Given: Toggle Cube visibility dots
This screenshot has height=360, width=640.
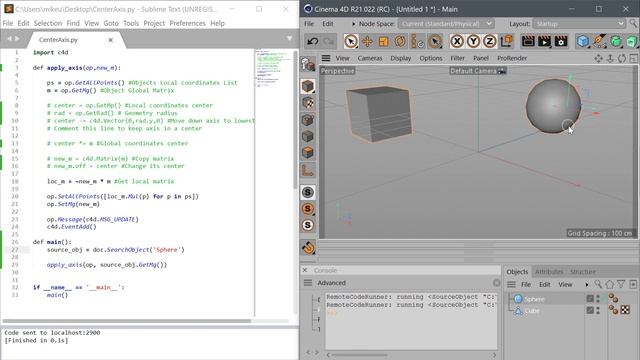Looking at the screenshot, I should [598, 310].
